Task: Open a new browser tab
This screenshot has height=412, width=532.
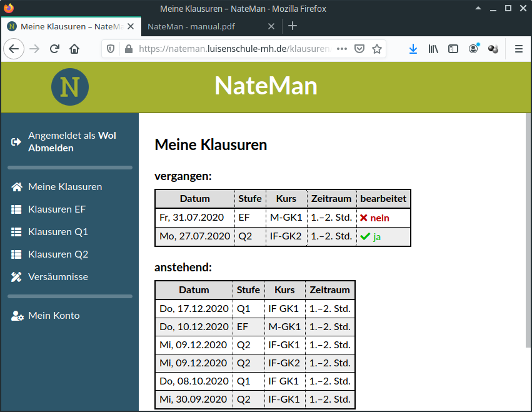Action: 293,26
